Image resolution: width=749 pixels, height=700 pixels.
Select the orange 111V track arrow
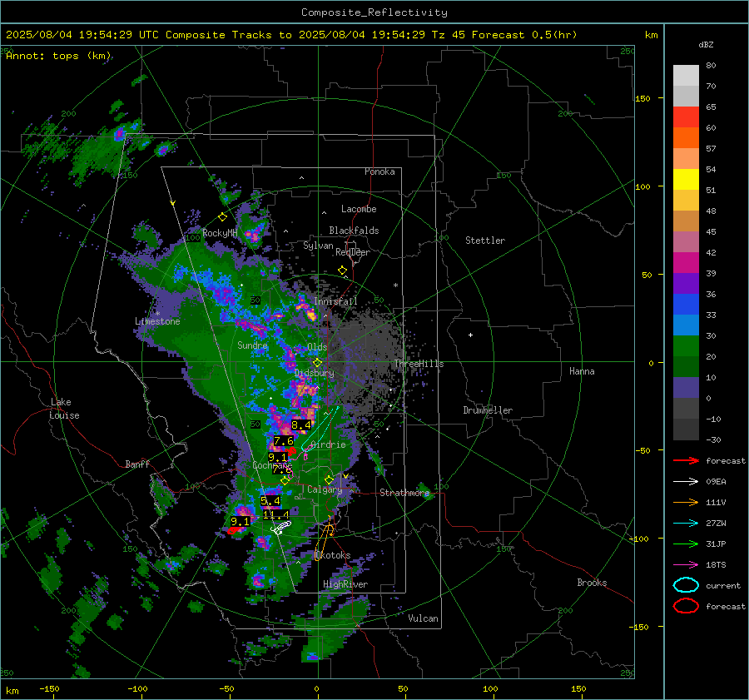tap(686, 502)
